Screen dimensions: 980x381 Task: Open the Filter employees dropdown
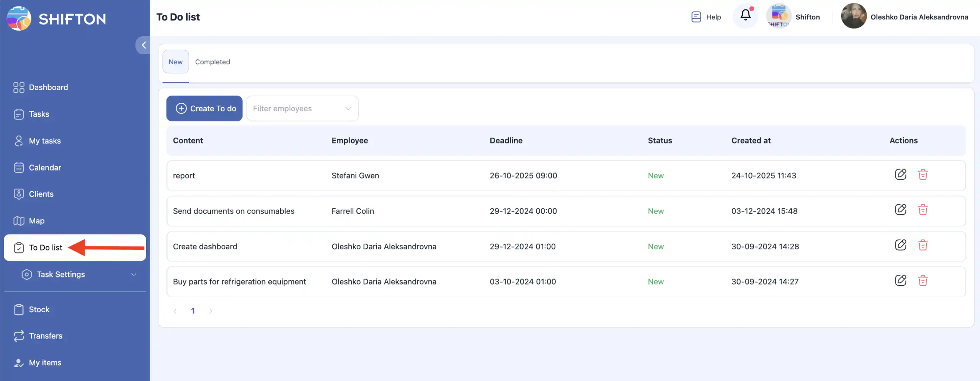[x=302, y=109]
